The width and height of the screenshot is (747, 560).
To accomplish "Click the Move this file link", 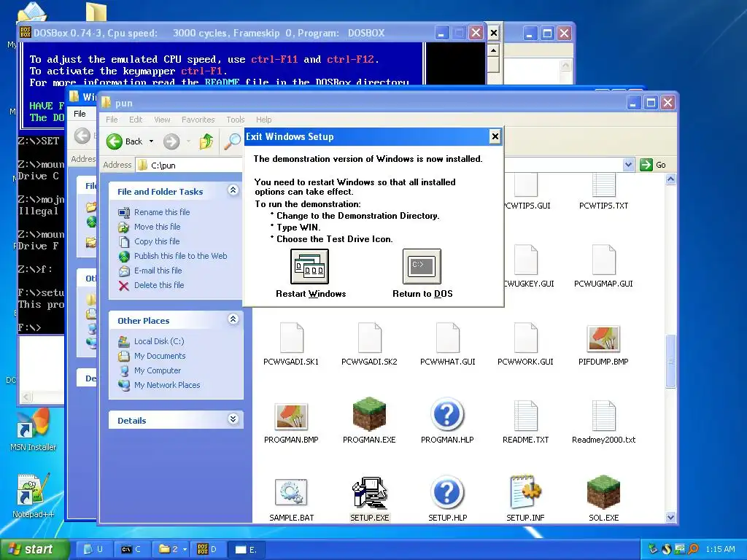I will pos(158,227).
